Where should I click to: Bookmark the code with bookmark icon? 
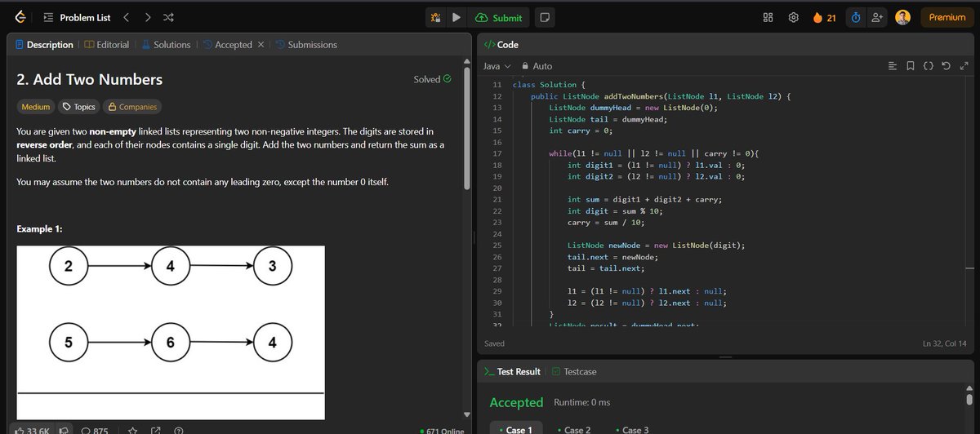coord(911,66)
